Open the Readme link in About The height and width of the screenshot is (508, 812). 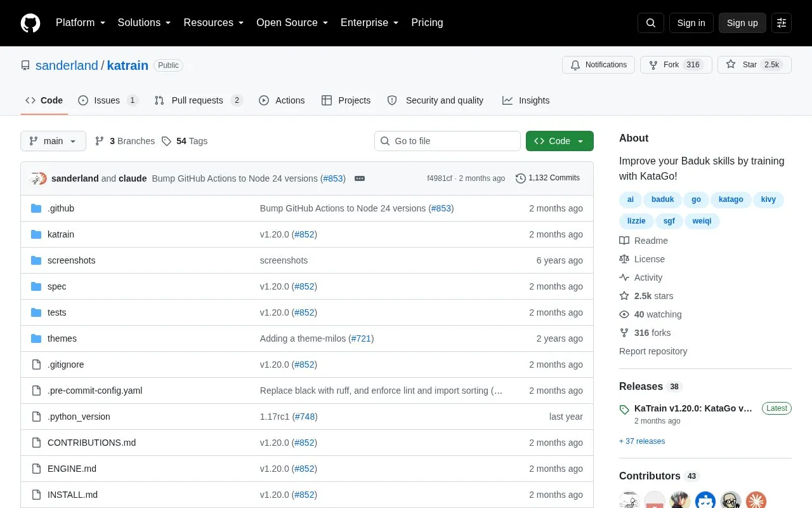click(644, 241)
